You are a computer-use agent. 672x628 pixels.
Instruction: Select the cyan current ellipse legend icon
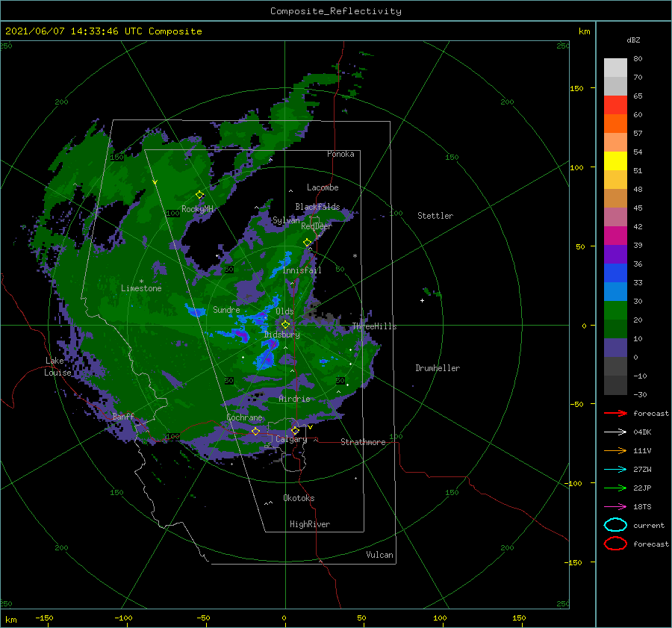[x=615, y=525]
